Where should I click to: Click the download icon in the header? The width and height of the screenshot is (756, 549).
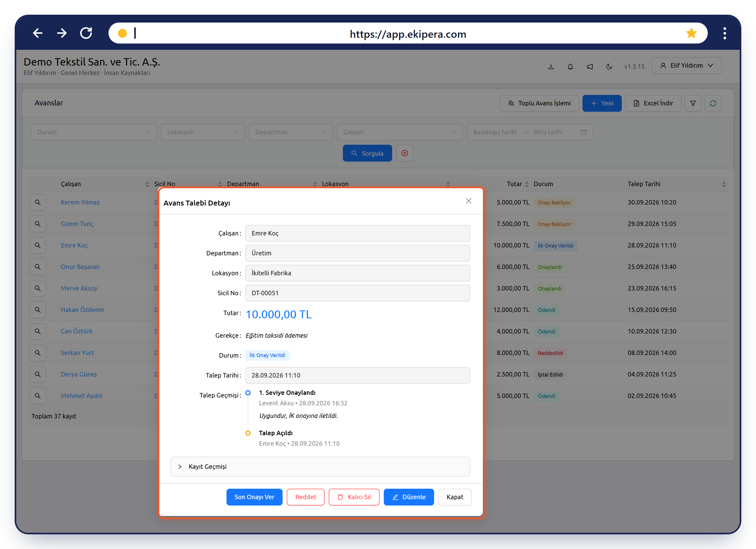[551, 66]
